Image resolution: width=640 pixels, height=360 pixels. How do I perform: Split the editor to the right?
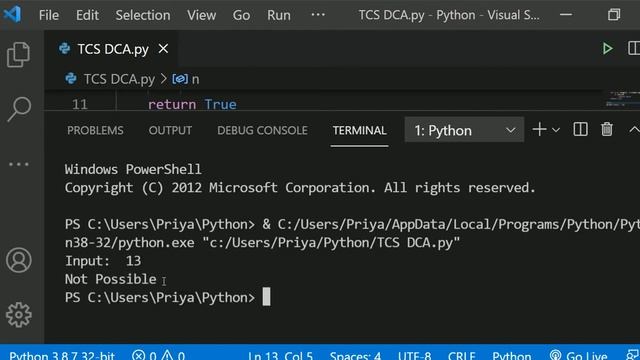click(634, 48)
